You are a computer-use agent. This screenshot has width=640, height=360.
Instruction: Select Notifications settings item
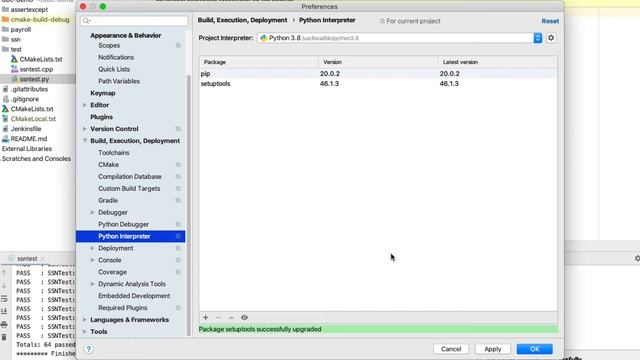click(x=116, y=58)
